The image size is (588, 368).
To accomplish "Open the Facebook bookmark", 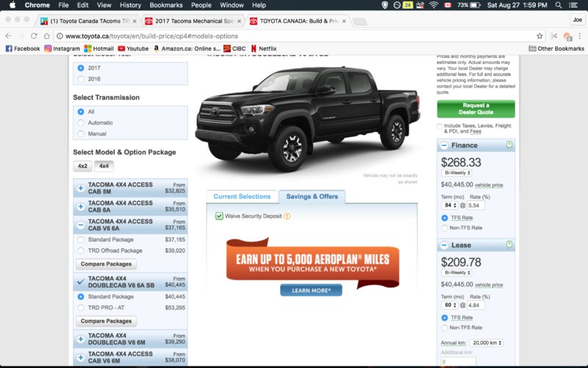I will pos(23,49).
